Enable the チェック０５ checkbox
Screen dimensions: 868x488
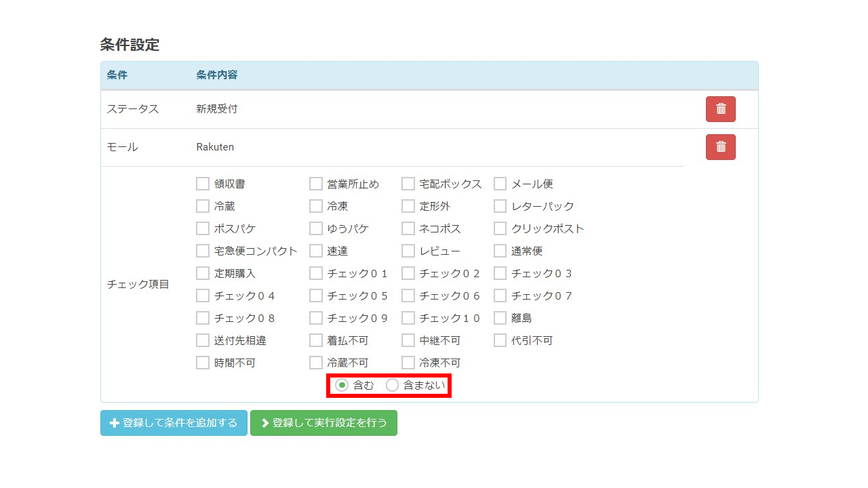pyautogui.click(x=316, y=296)
